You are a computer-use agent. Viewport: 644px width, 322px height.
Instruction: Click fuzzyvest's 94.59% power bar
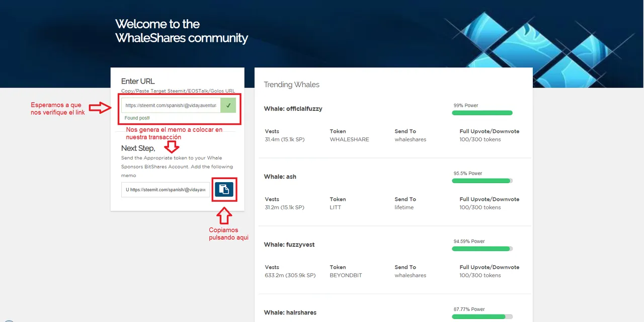tap(482, 249)
